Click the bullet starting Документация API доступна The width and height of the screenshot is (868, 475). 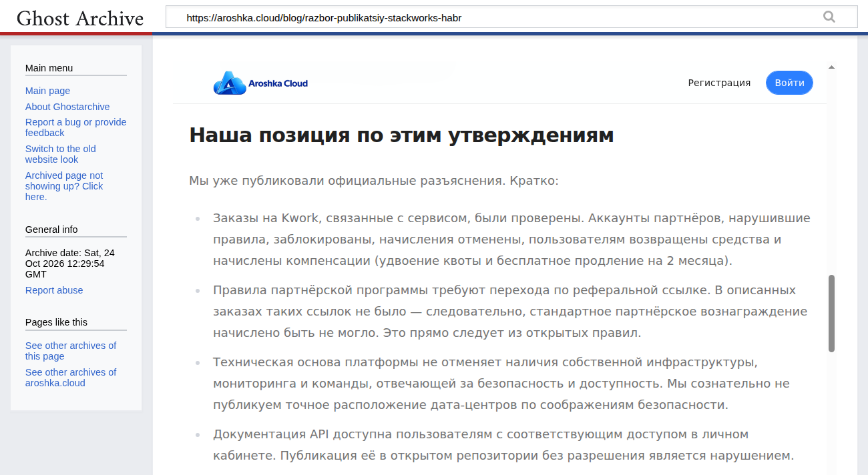pyautogui.click(x=503, y=445)
